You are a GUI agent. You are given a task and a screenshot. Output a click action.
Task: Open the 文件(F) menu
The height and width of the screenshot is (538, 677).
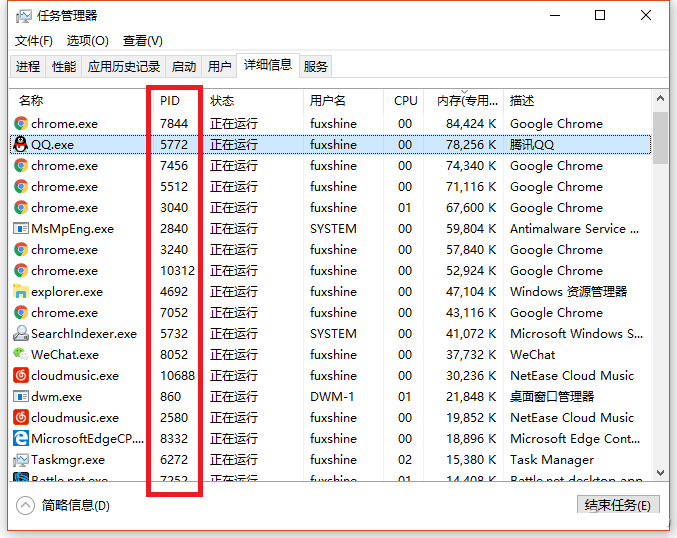point(34,41)
